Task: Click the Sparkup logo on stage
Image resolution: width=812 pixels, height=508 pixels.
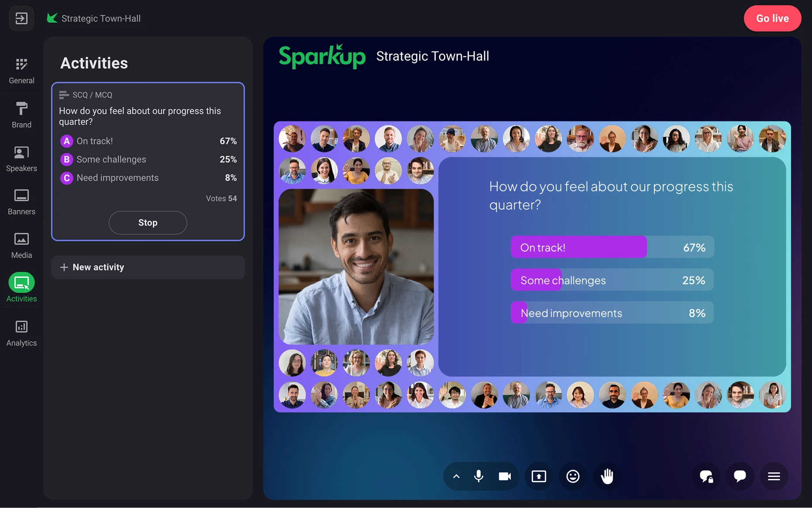Action: [322, 56]
